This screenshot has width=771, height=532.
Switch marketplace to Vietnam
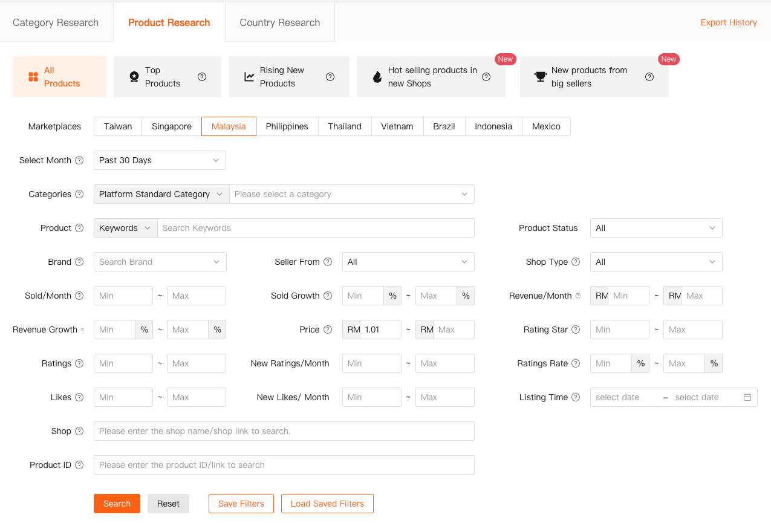(397, 126)
